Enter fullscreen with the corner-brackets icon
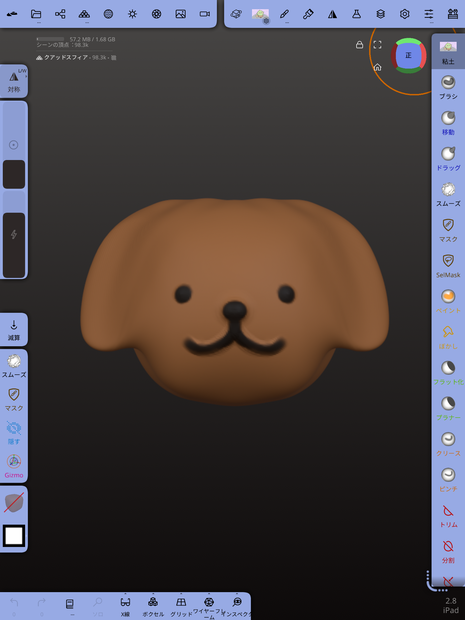The image size is (465, 620). point(378,45)
